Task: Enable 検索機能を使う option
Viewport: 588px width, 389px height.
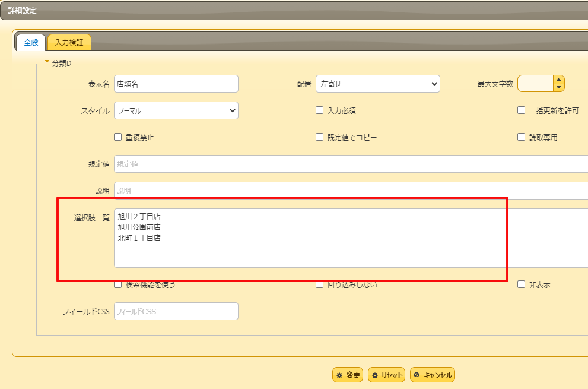Action: pos(117,284)
